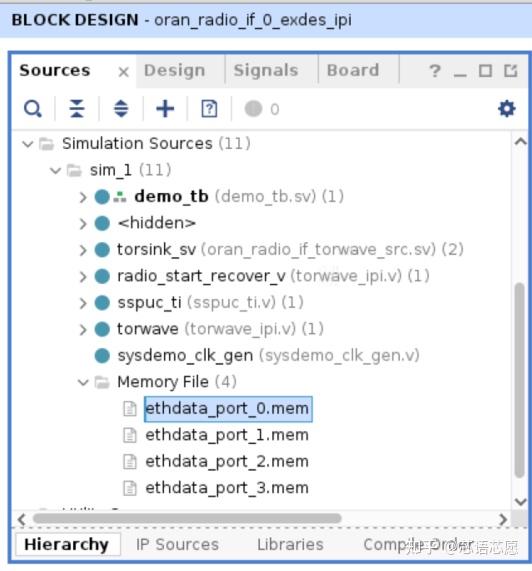Collapse the Memory File folder
This screenshot has height=571, width=532.
pyautogui.click(x=83, y=382)
